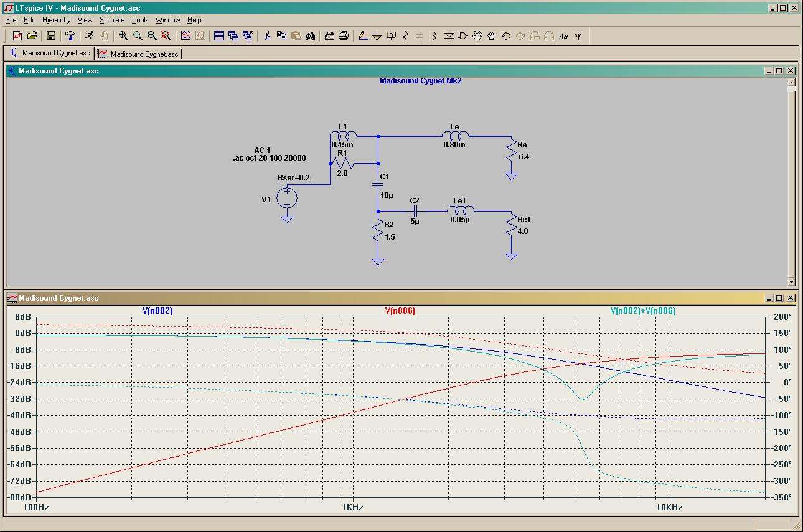Click the Cut scissors icon
This screenshot has height=532, width=803.
pos(267,36)
